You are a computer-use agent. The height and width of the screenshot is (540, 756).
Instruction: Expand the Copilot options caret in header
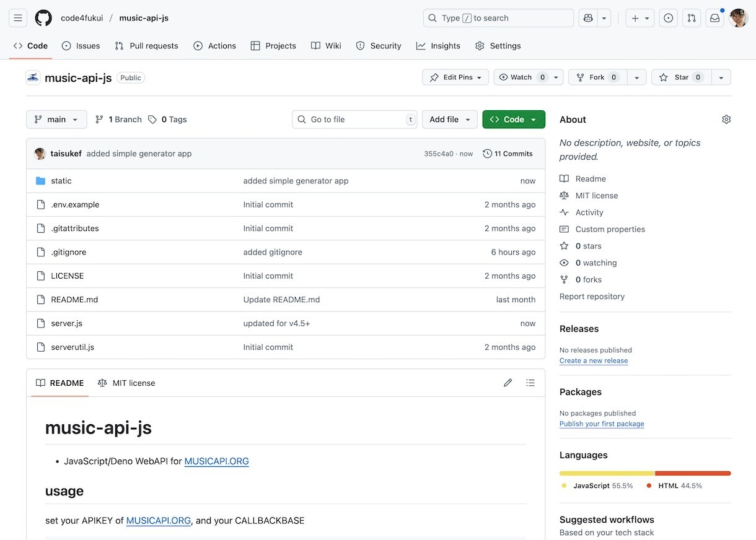604,18
